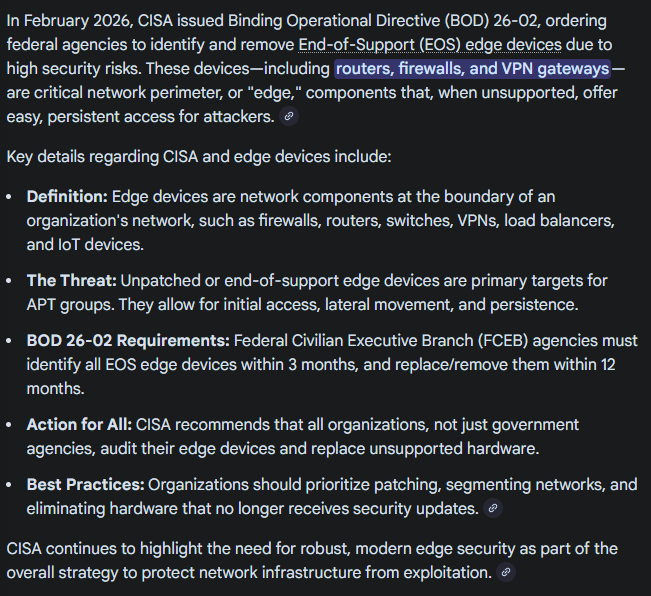Click the "The Threat:" bold heading
Image resolution: width=651 pixels, height=596 pixels.
pos(72,281)
